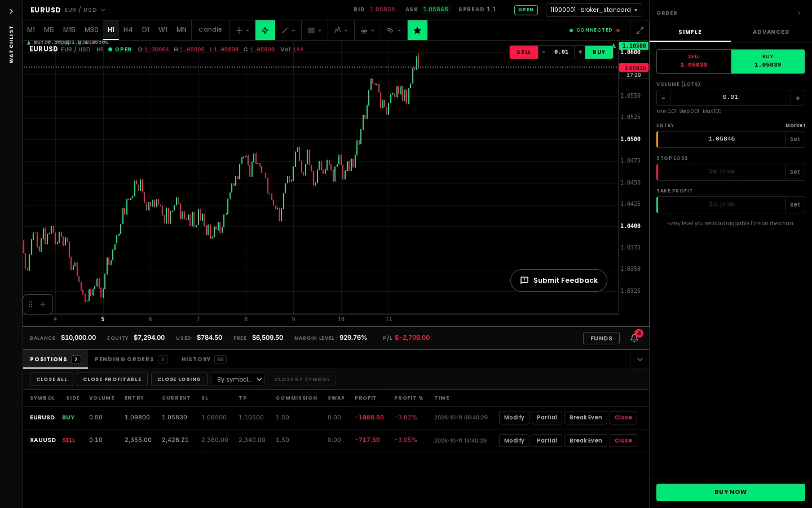Open the By symbol dropdown
The image size is (812, 508).
coord(237,379)
